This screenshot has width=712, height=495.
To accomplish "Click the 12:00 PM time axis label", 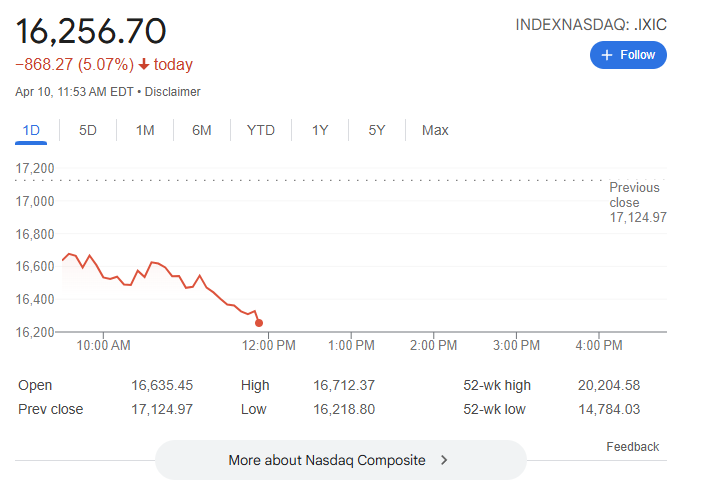I will coord(270,345).
